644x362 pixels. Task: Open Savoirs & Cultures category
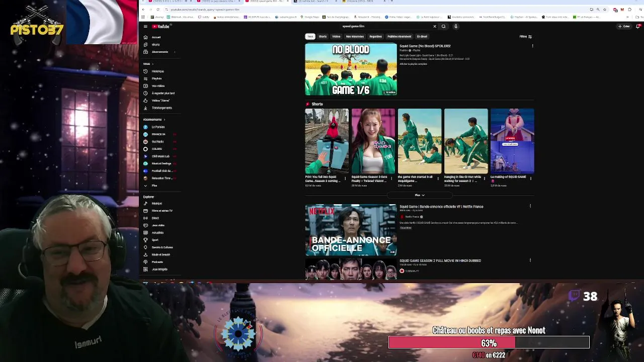162,247
